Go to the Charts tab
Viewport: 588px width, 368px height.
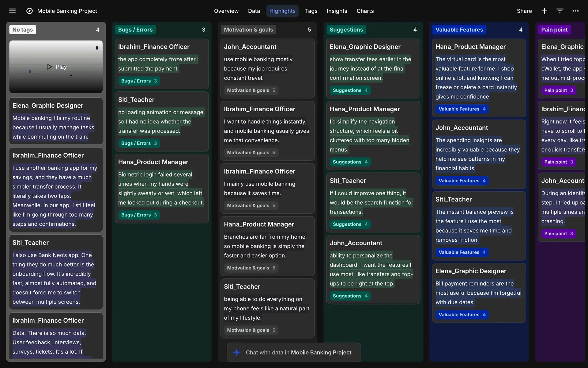coord(365,11)
